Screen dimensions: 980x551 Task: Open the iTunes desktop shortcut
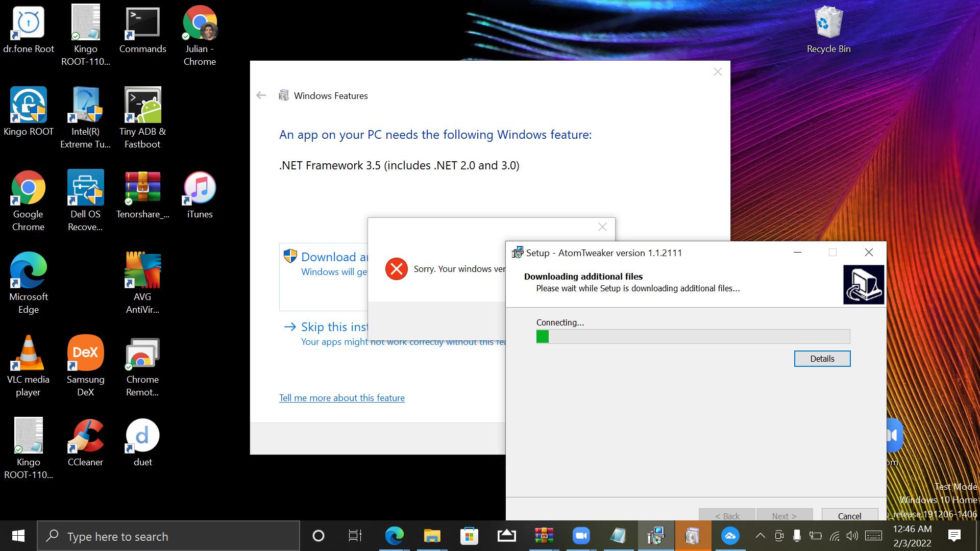tap(200, 188)
